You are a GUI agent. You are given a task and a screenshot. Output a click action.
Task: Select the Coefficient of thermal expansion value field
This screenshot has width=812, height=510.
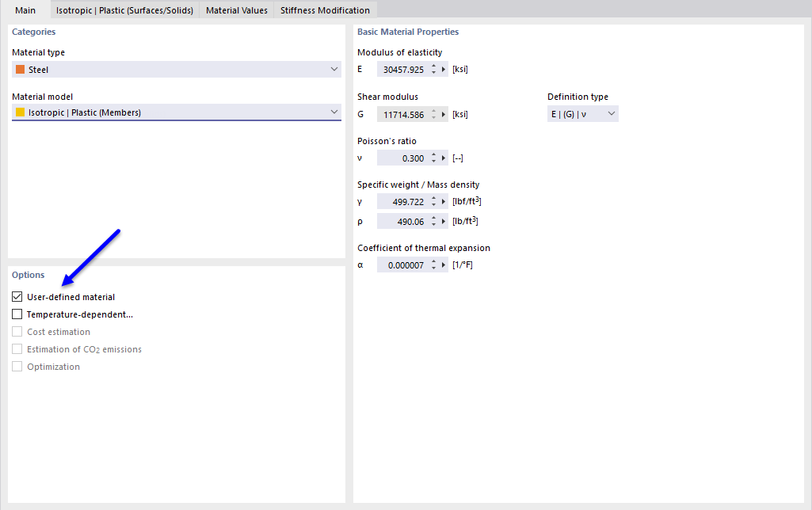tap(404, 265)
